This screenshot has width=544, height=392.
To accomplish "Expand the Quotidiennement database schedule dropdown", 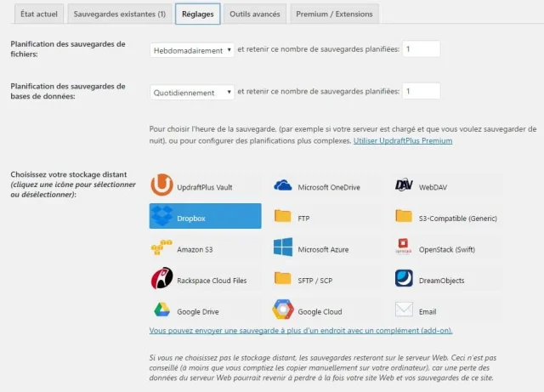I will pyautogui.click(x=192, y=92).
